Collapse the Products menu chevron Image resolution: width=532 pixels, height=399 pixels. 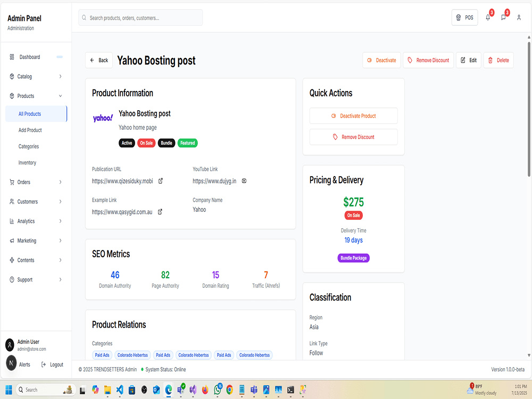(61, 96)
